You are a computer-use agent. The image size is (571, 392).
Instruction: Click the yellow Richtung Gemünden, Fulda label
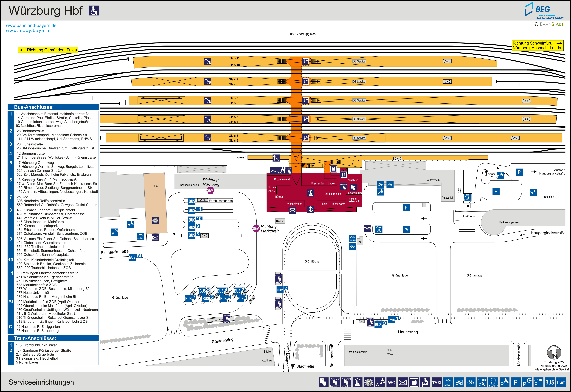point(48,50)
